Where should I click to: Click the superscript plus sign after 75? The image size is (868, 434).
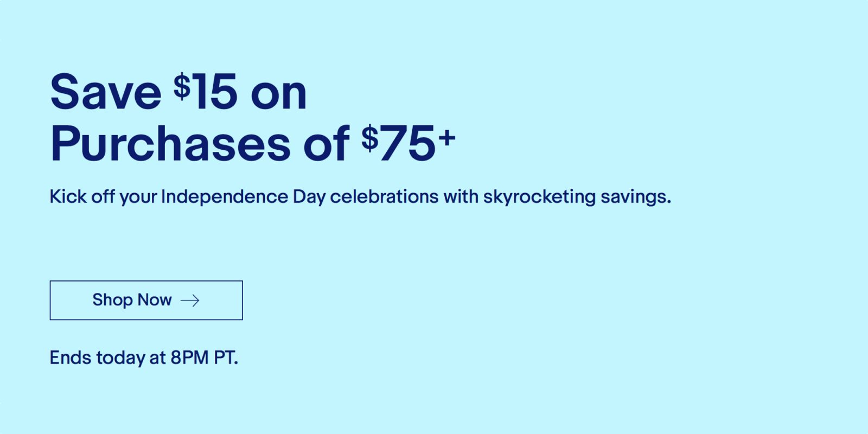coord(446,138)
